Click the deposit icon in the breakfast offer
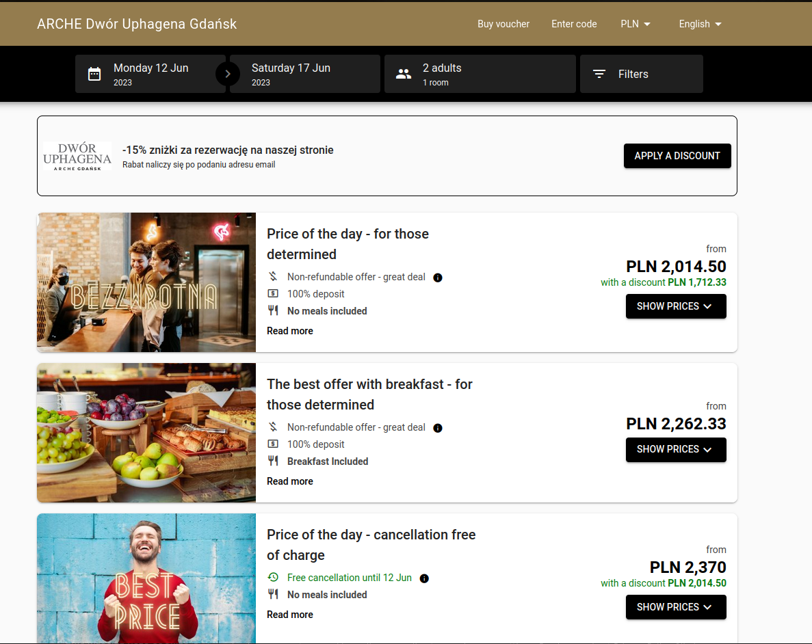812x644 pixels. coord(273,444)
